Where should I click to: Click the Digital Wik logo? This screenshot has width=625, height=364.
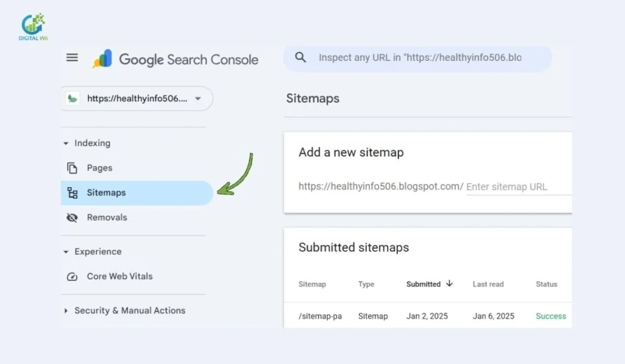pyautogui.click(x=32, y=24)
